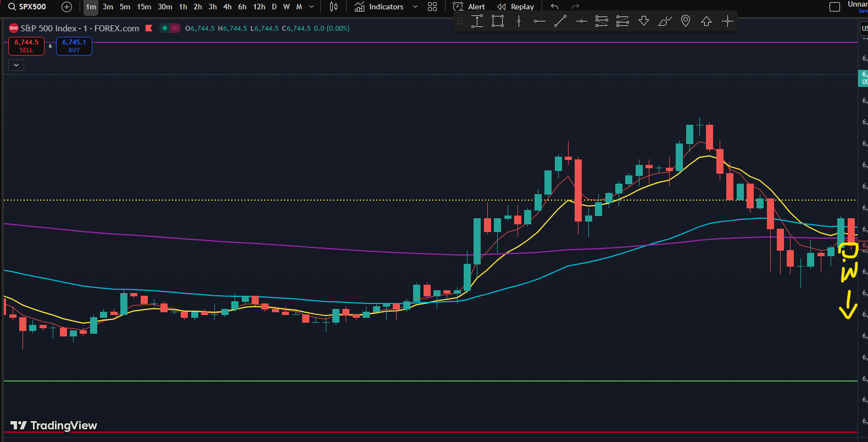Click the S&P 500 red logo icon
The image size is (868, 442).
click(14, 28)
